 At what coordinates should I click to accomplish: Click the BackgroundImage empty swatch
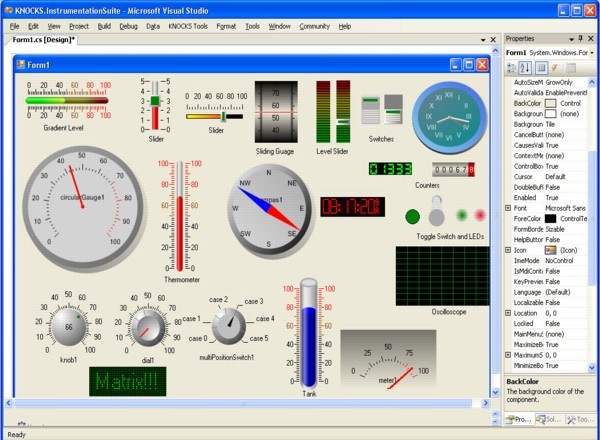pos(550,114)
